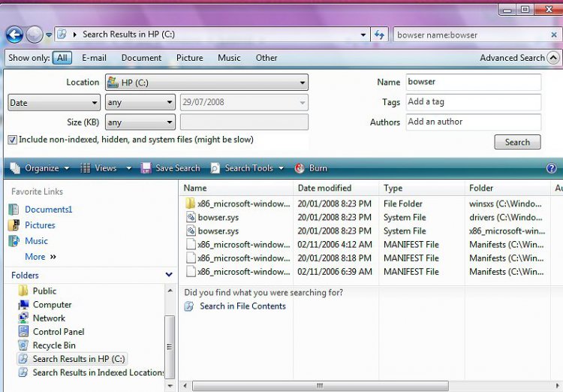Click the horizontal scrollbar in results pane
The image size is (563, 392).
320,386
